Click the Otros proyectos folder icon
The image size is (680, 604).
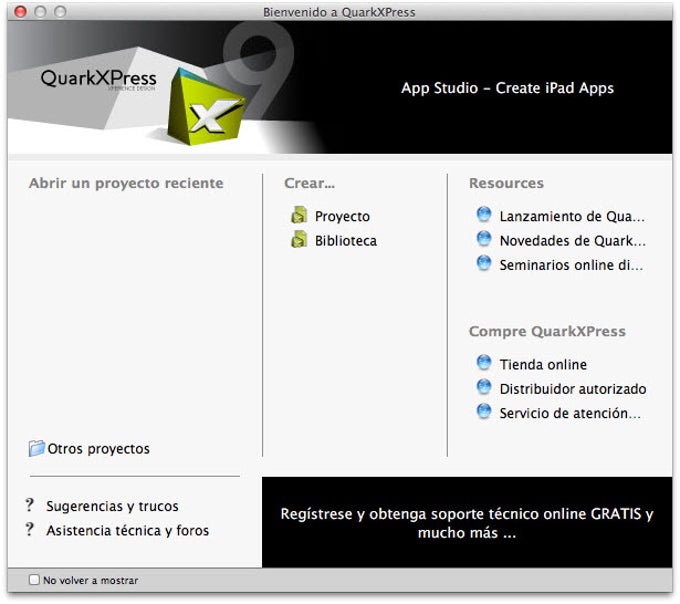click(37, 448)
